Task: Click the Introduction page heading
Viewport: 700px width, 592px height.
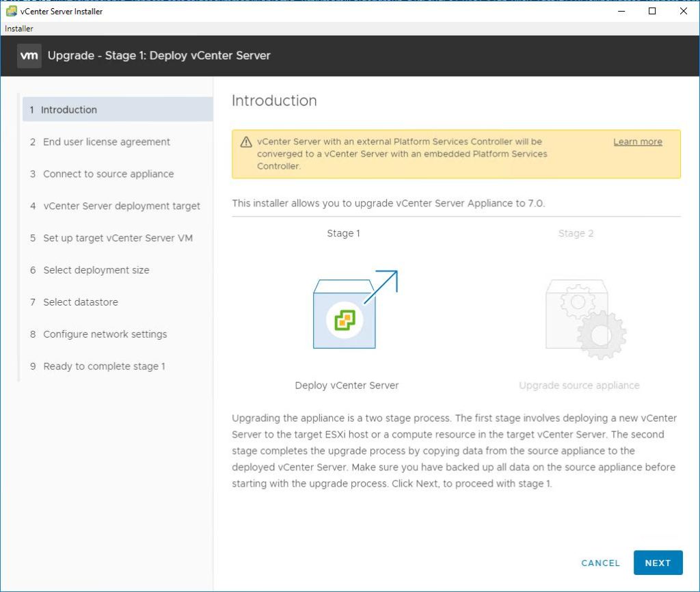Action: point(274,101)
